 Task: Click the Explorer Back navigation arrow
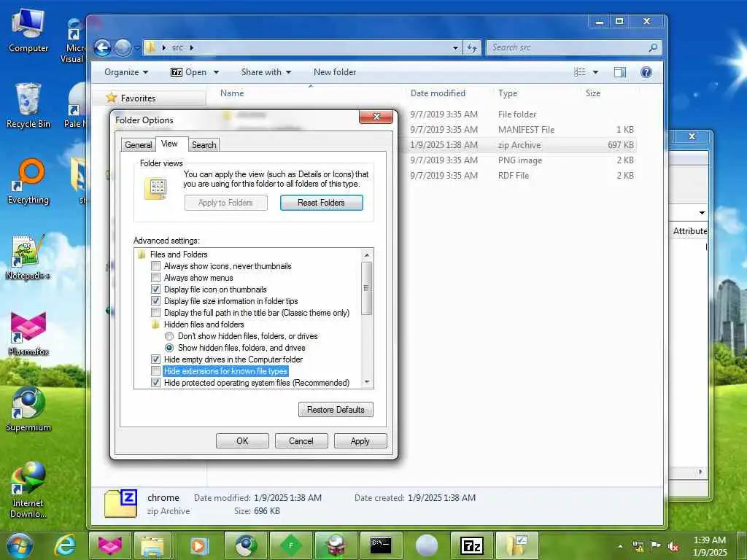click(102, 47)
